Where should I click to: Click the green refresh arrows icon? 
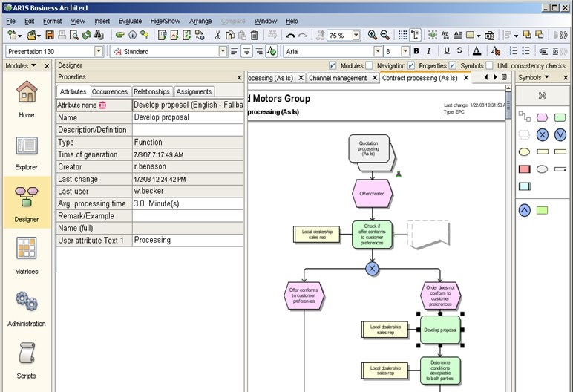(x=87, y=35)
